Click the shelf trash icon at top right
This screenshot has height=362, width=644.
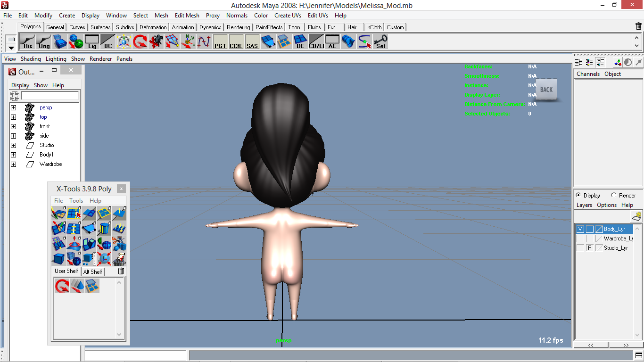(638, 26)
